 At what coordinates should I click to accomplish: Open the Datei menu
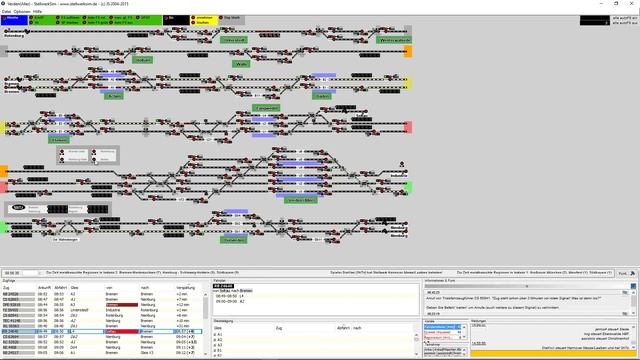coord(6,12)
